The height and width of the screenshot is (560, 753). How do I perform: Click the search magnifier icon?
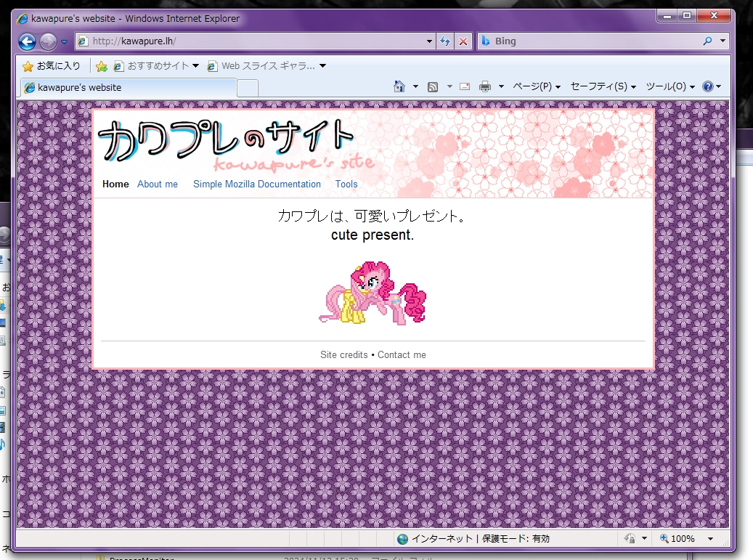click(707, 41)
